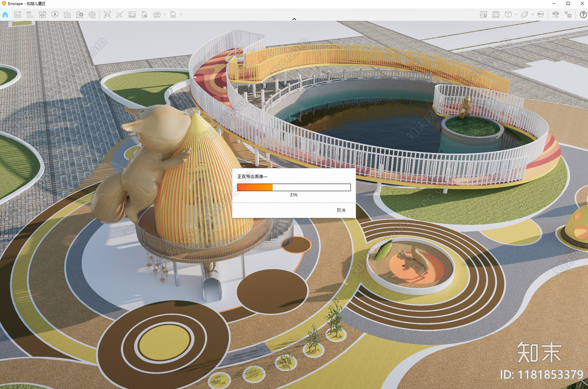Click the 360 panorama render icon
This screenshot has width=588, height=389.
[157, 15]
